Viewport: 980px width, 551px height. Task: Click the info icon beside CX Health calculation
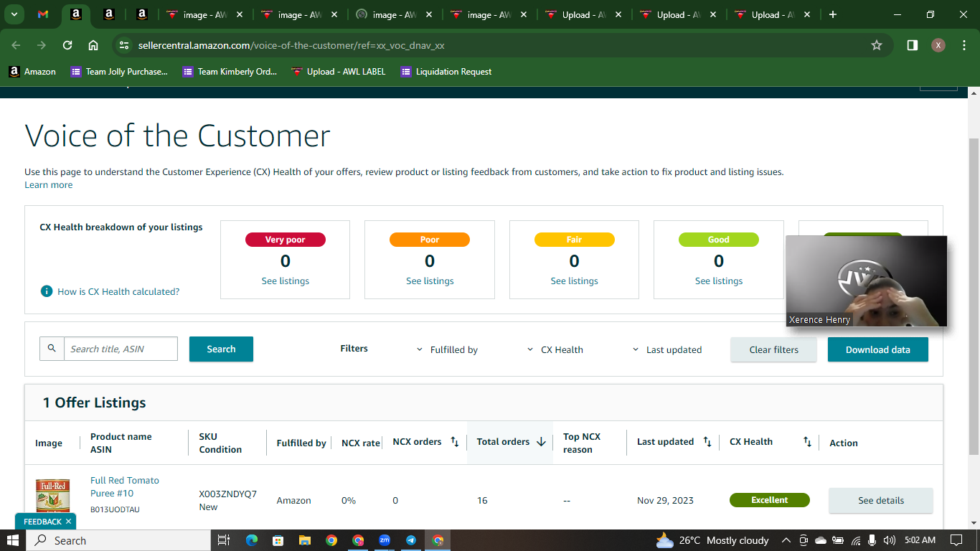pyautogui.click(x=47, y=291)
